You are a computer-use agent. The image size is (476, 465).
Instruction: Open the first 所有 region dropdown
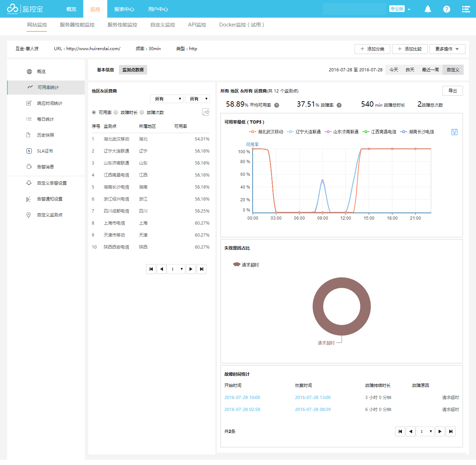pyautogui.click(x=167, y=99)
